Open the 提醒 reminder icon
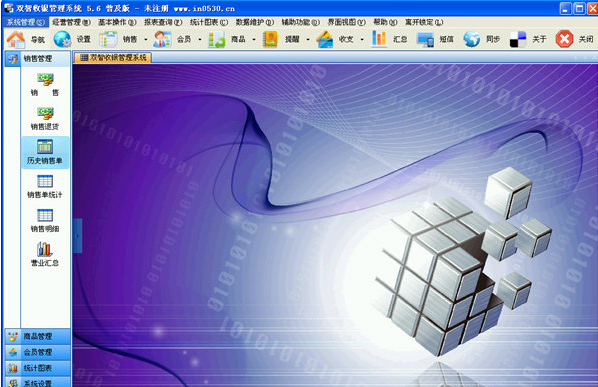 pos(270,39)
